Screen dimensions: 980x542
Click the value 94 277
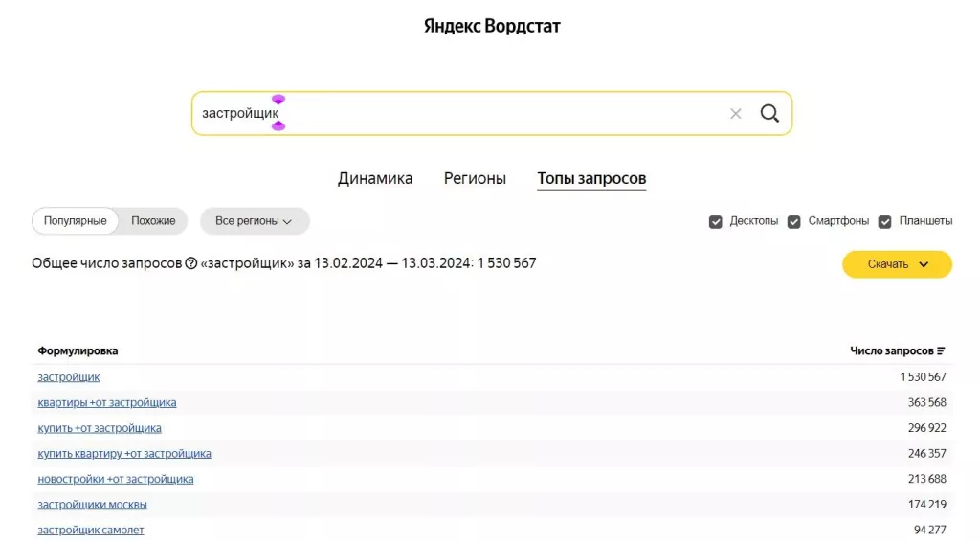(930, 531)
